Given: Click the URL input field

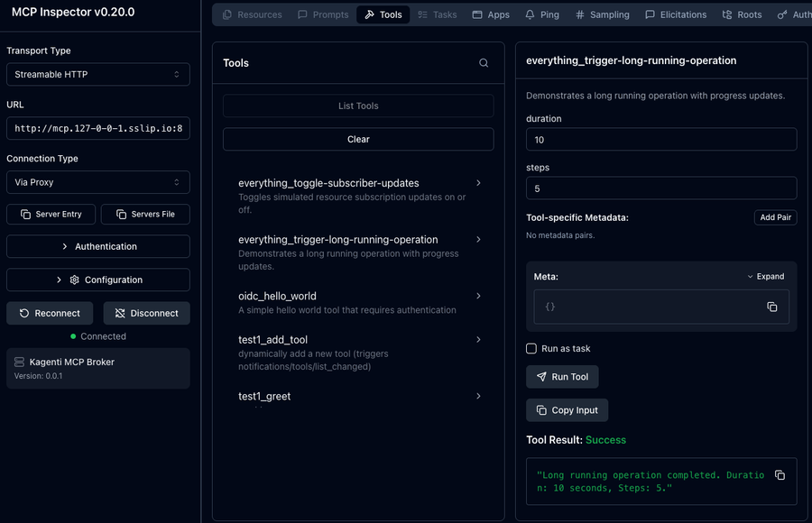Looking at the screenshot, I should [98, 128].
